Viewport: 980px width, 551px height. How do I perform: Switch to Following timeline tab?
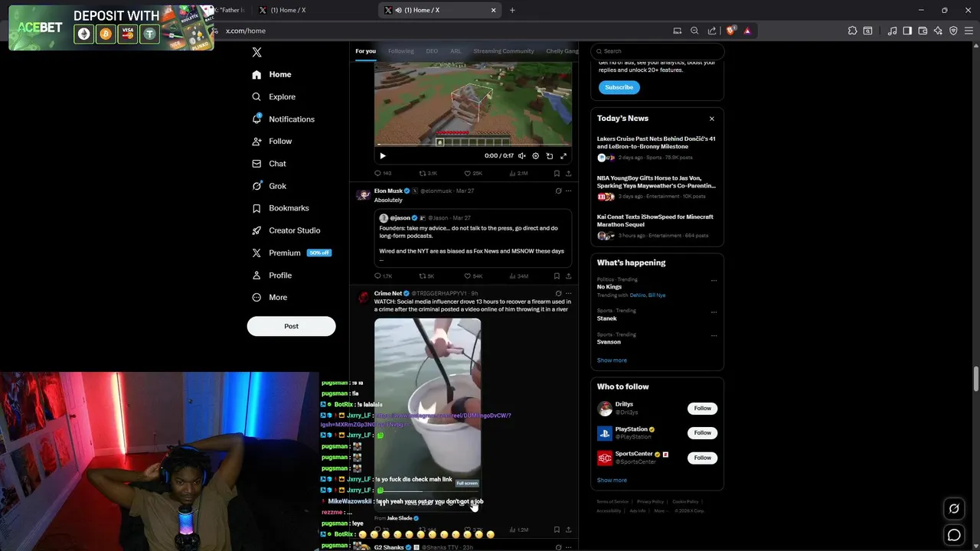[400, 51]
